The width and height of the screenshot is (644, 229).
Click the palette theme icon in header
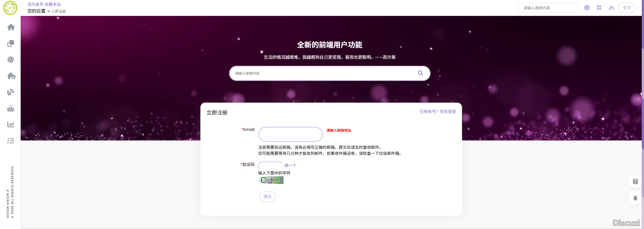pos(587,8)
